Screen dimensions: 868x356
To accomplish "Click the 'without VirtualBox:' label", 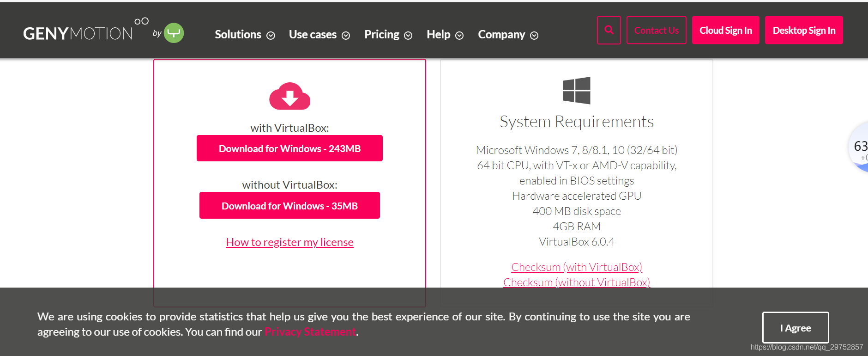I will pyautogui.click(x=289, y=185).
